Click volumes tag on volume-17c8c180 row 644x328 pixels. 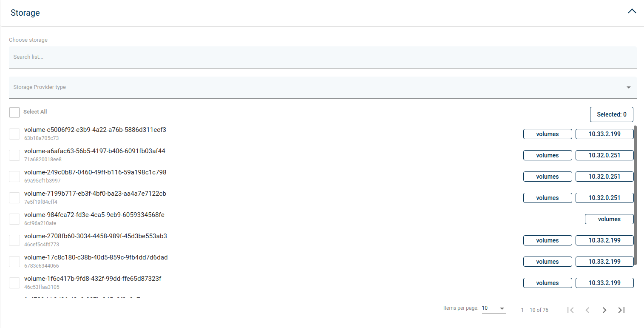pyautogui.click(x=547, y=262)
